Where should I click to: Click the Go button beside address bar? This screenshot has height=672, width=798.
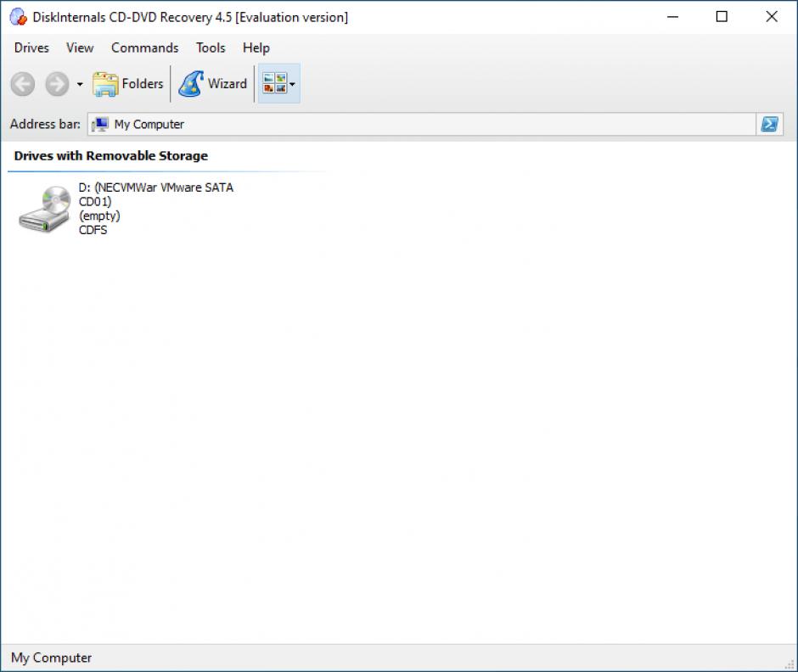click(769, 124)
